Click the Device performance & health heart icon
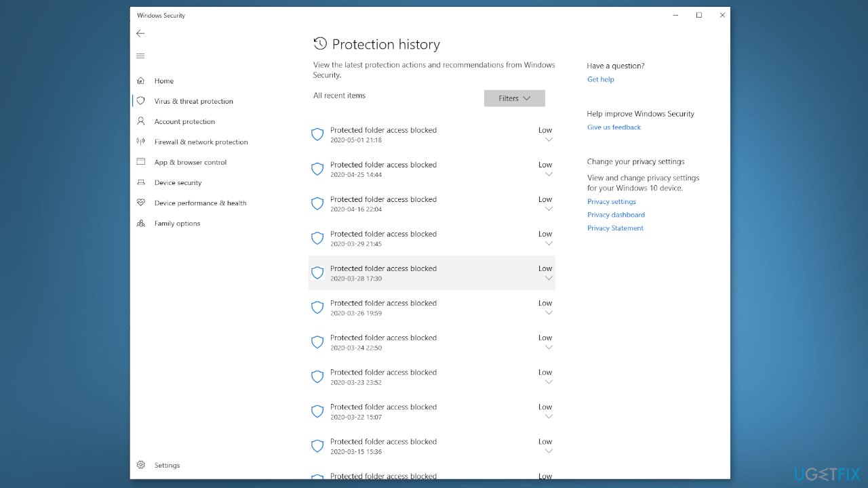The image size is (868, 488). point(140,203)
